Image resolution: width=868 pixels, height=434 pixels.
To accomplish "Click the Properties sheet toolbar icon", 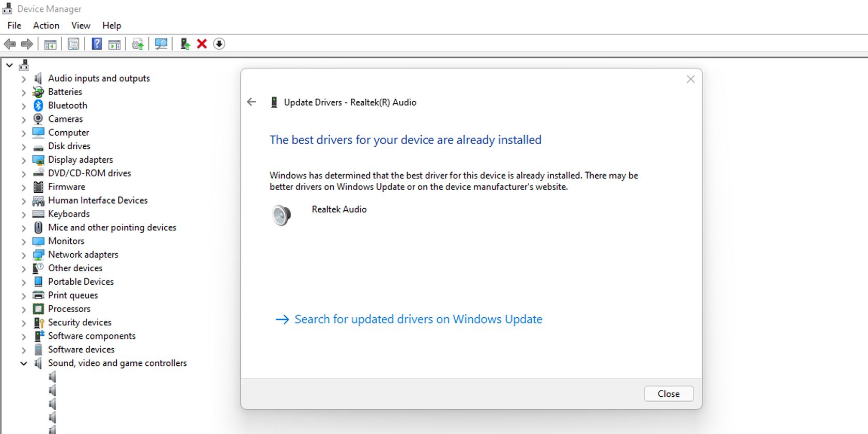I will click(x=73, y=44).
